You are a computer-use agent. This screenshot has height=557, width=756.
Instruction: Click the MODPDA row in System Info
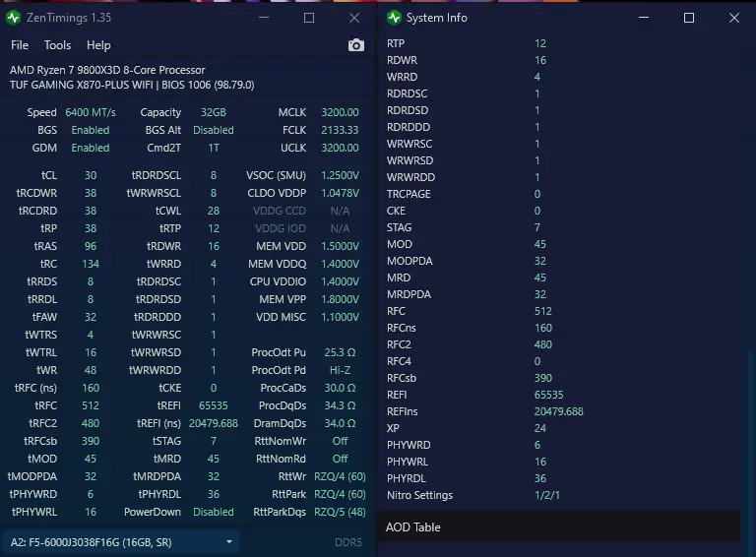coord(559,261)
